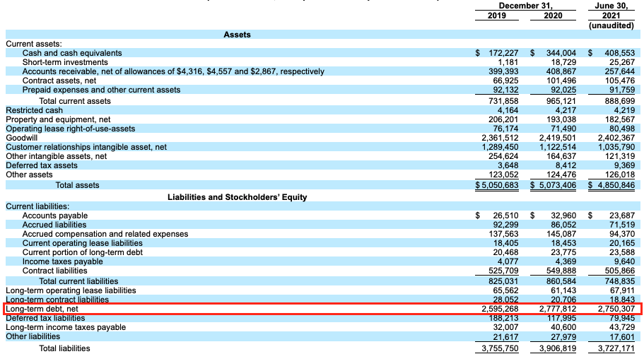
Task: Click the Assets section heading
Action: coord(237,35)
